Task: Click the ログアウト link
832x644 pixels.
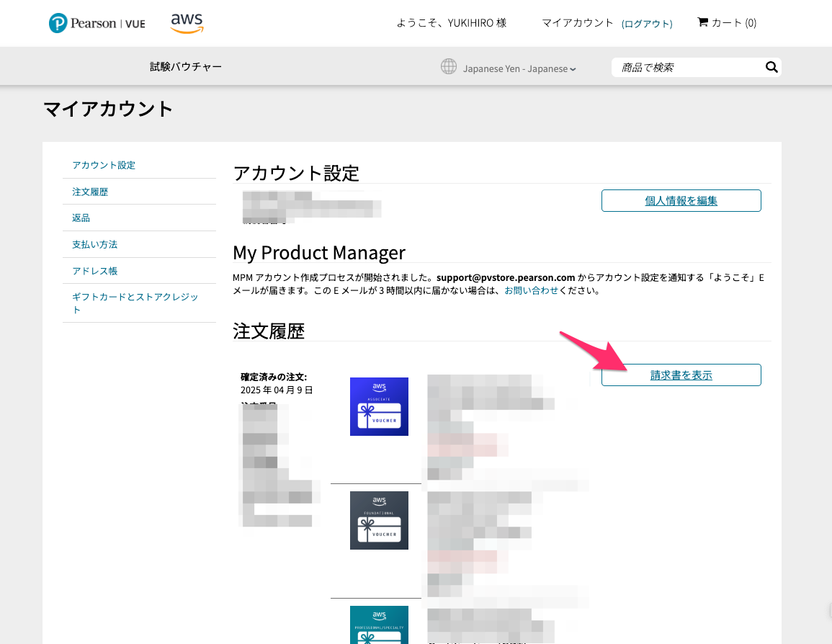Action: pyautogui.click(x=647, y=23)
